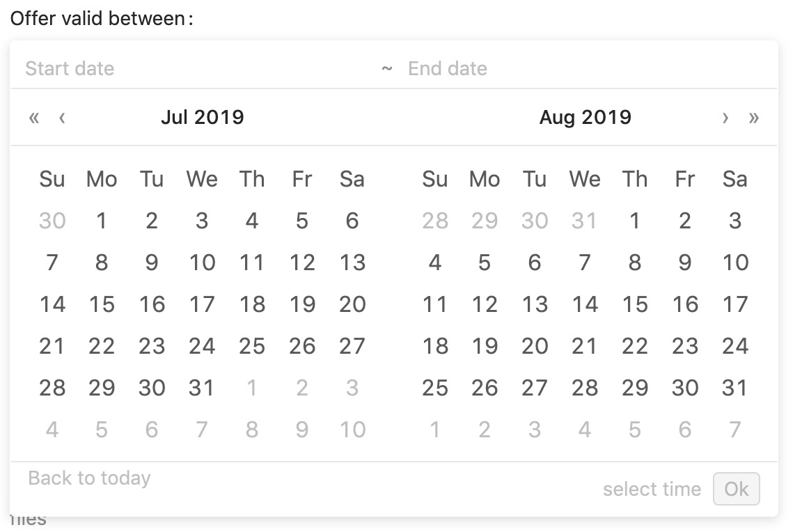Select July 31 in the calendar
The width and height of the screenshot is (802, 532).
click(x=201, y=388)
